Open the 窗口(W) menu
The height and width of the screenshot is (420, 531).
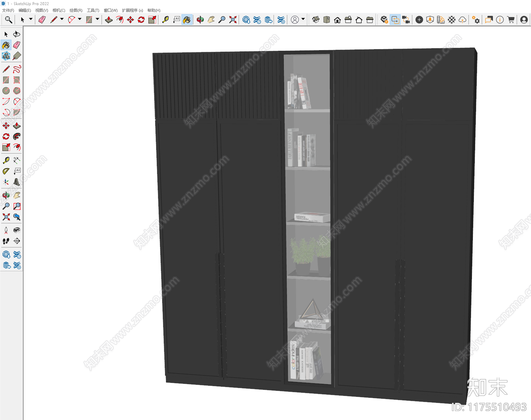[111, 10]
